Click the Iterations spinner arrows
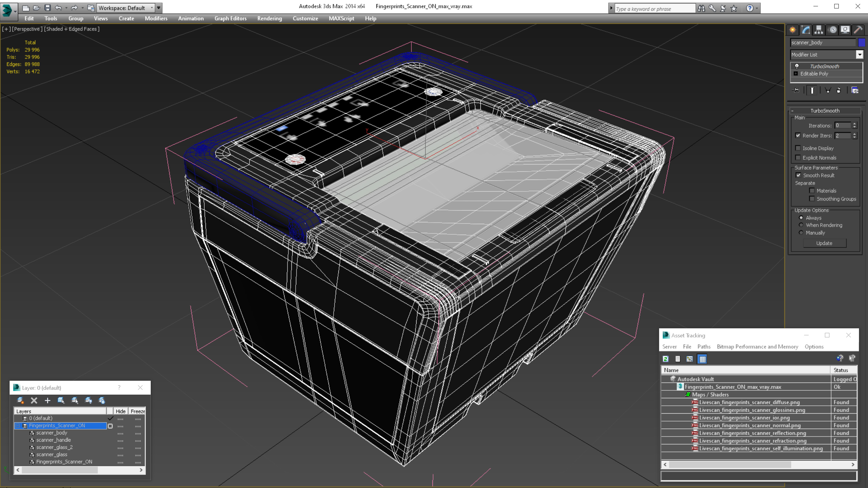Screen dimensions: 868x488 coord(854,125)
